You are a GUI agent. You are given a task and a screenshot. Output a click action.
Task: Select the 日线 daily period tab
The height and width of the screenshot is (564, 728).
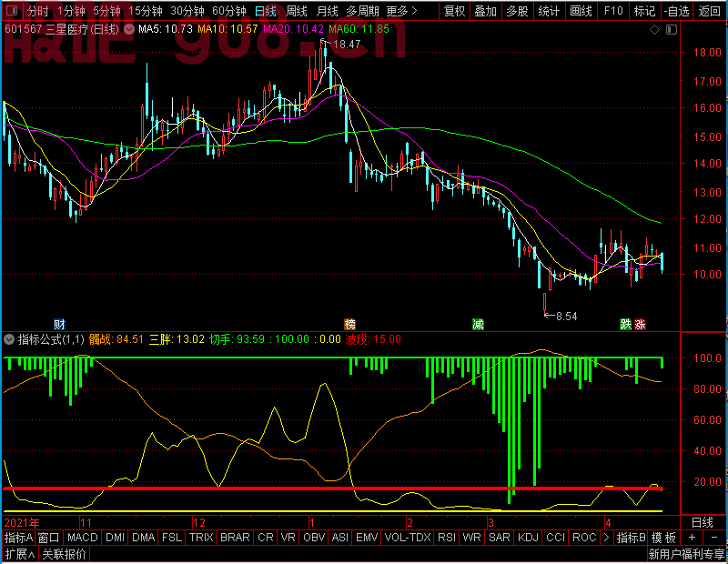click(266, 11)
